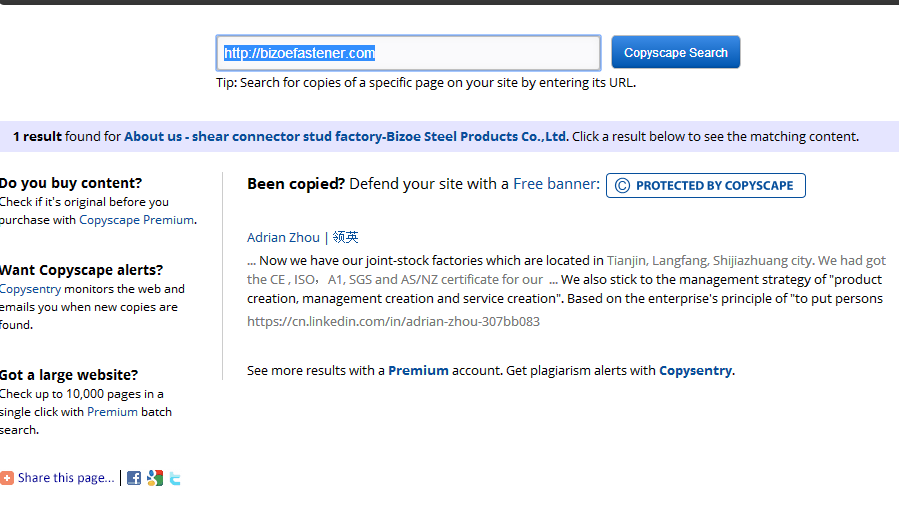Open the LinkedIn result URL
Viewport: 899px width, 524px height.
[393, 322]
